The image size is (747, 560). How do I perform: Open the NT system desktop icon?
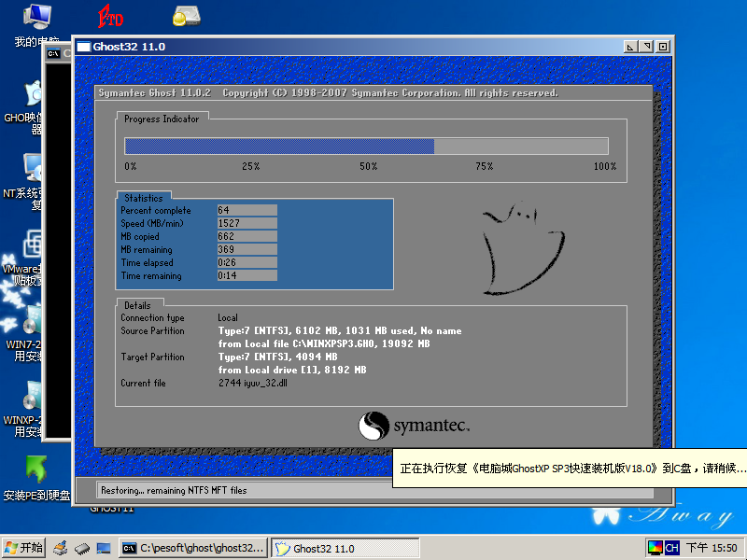35,169
